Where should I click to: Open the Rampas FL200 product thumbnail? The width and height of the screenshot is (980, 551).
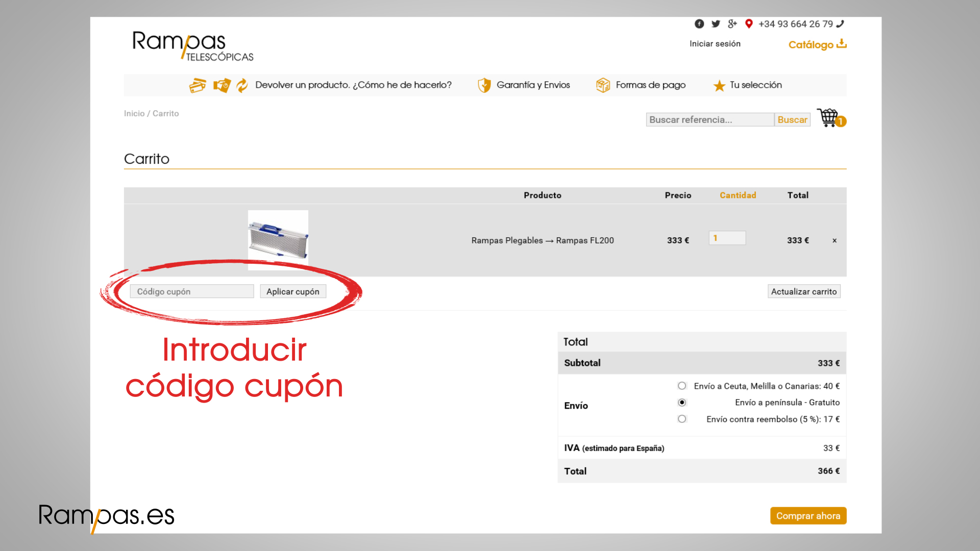pos(278,240)
